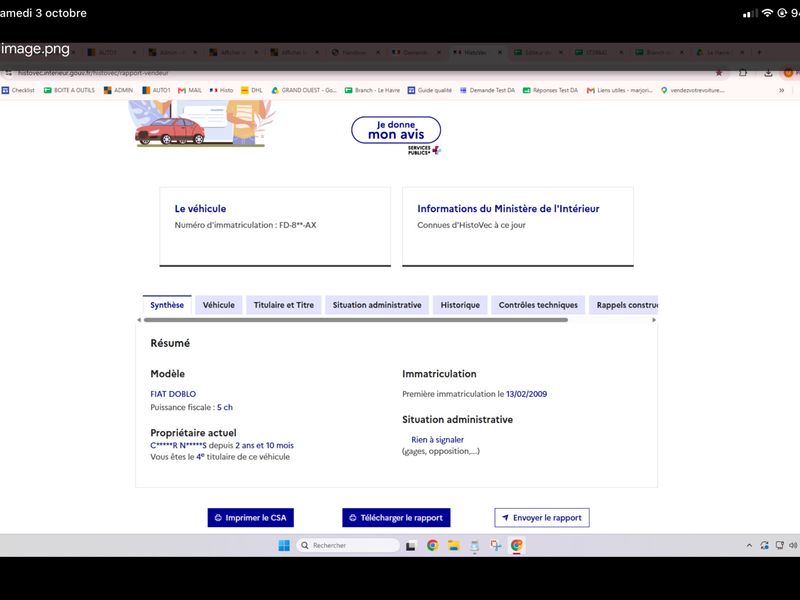Bookmark this page with the star icon
Screen dimensions: 800x600
(x=719, y=73)
